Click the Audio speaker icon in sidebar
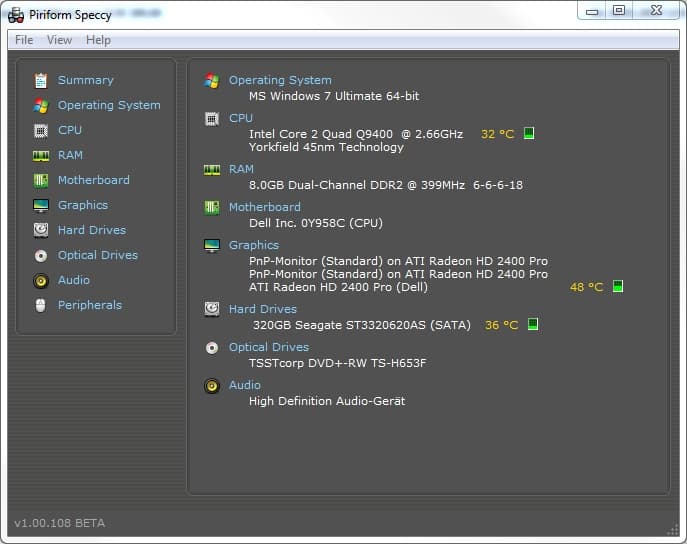 [x=41, y=280]
